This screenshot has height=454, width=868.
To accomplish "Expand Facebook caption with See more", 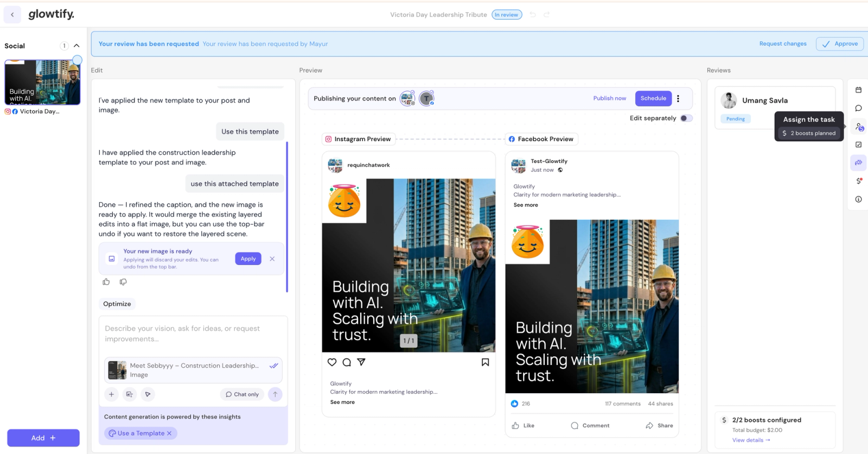I will 526,205.
